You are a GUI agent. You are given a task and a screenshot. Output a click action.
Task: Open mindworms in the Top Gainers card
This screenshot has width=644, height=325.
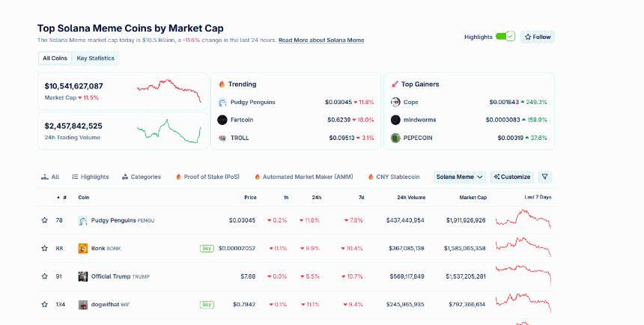coord(420,120)
